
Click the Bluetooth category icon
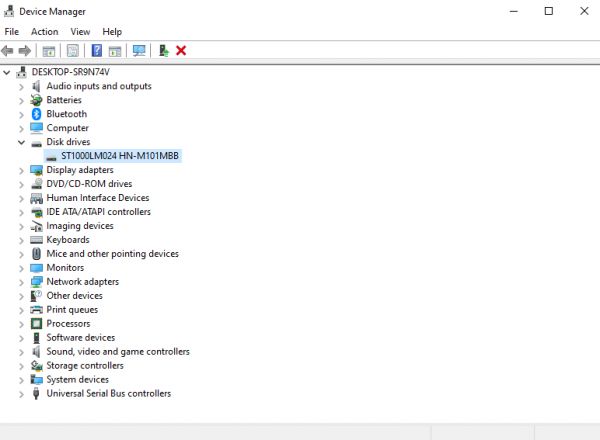(x=37, y=114)
